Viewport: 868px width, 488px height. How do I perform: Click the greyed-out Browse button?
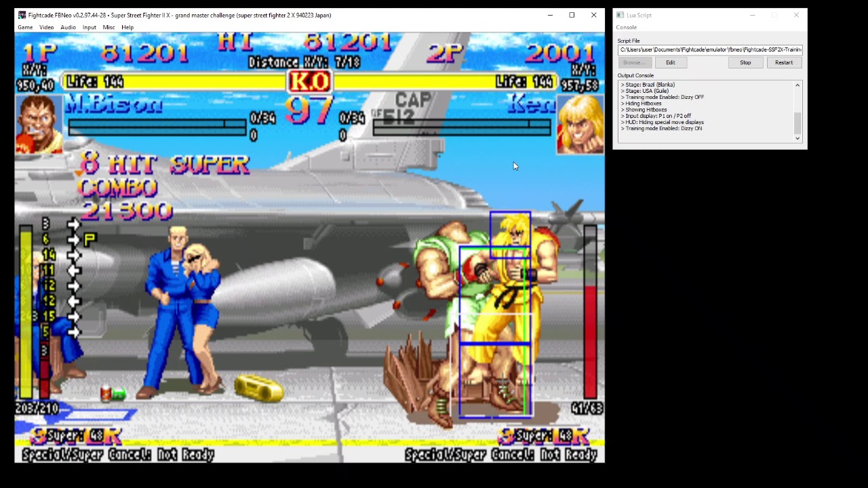click(x=634, y=62)
